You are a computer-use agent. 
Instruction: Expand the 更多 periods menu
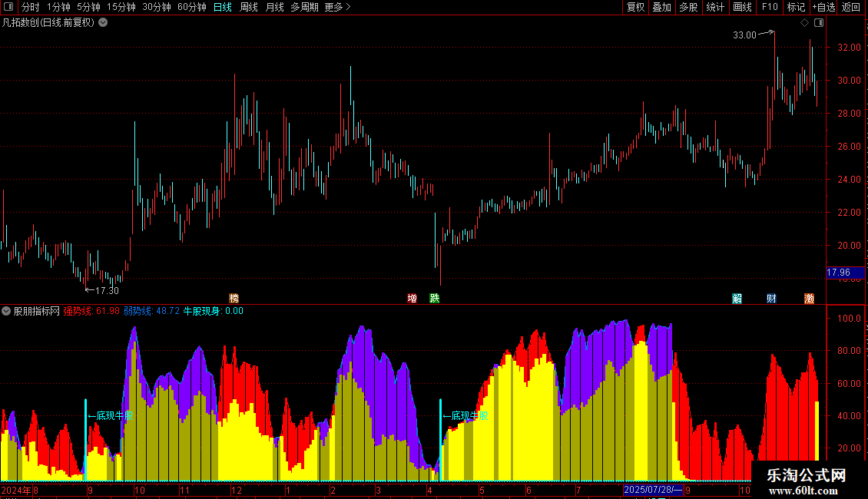(x=338, y=7)
